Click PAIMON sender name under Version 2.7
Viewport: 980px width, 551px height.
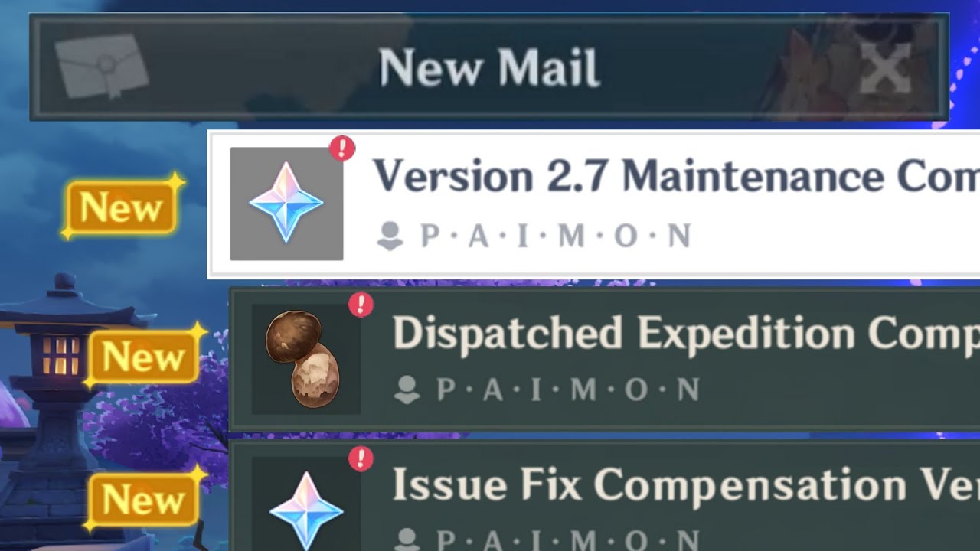click(x=556, y=236)
